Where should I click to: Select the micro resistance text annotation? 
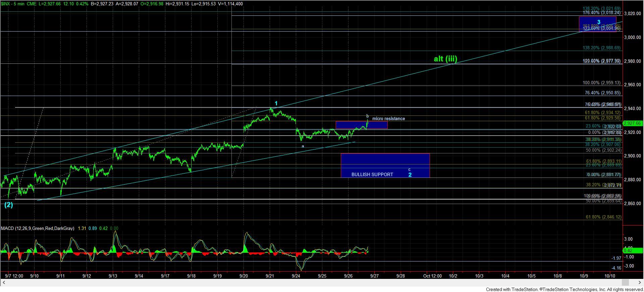(x=388, y=118)
